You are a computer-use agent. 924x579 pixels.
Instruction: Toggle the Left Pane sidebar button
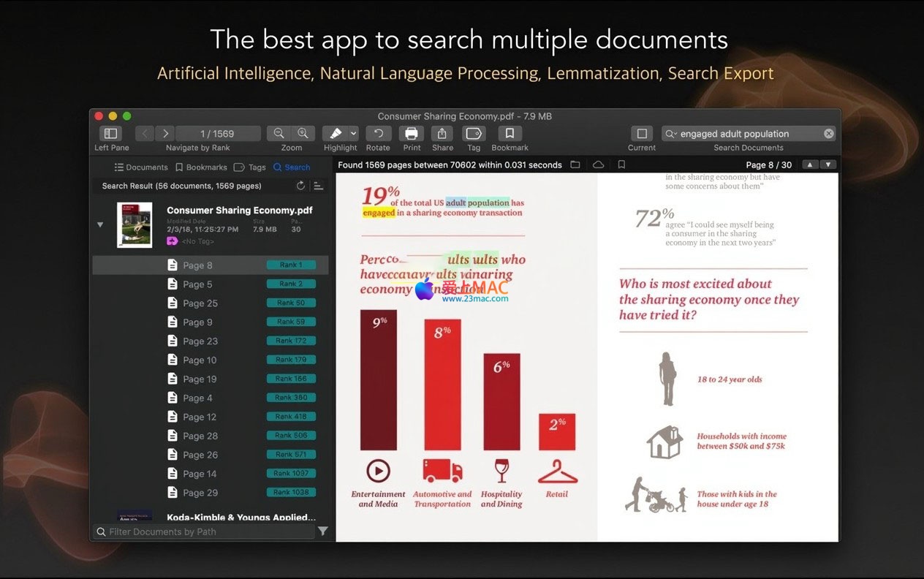coord(111,134)
